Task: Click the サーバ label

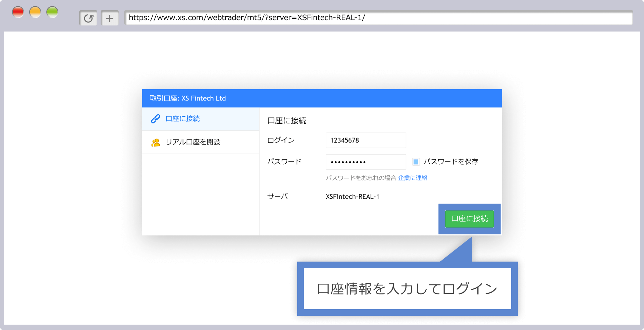Action: point(277,197)
